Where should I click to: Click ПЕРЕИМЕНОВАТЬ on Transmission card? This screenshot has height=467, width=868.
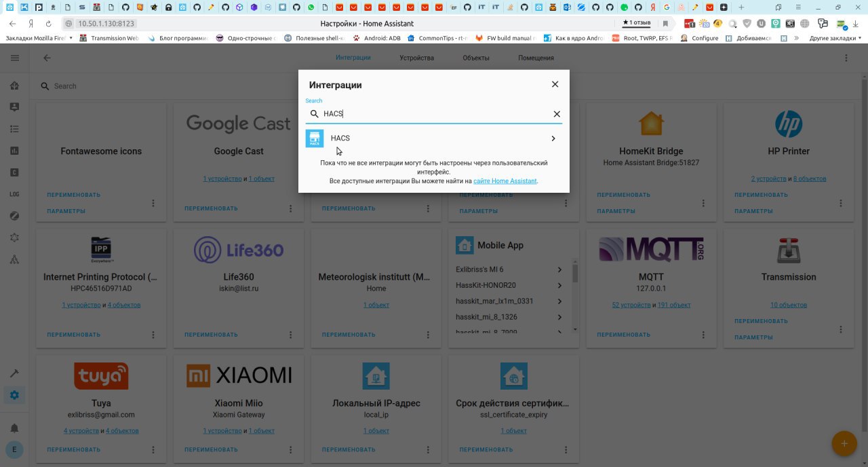pyautogui.click(x=761, y=321)
